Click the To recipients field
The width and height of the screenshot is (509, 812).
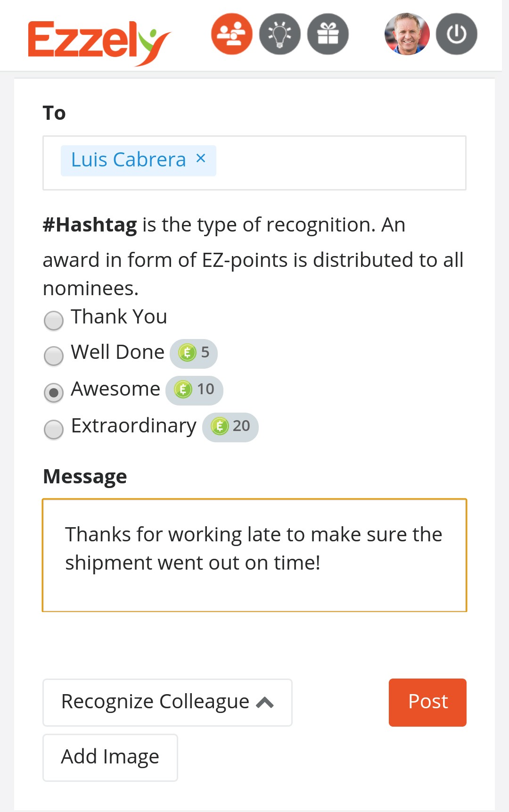pyautogui.click(x=339, y=163)
